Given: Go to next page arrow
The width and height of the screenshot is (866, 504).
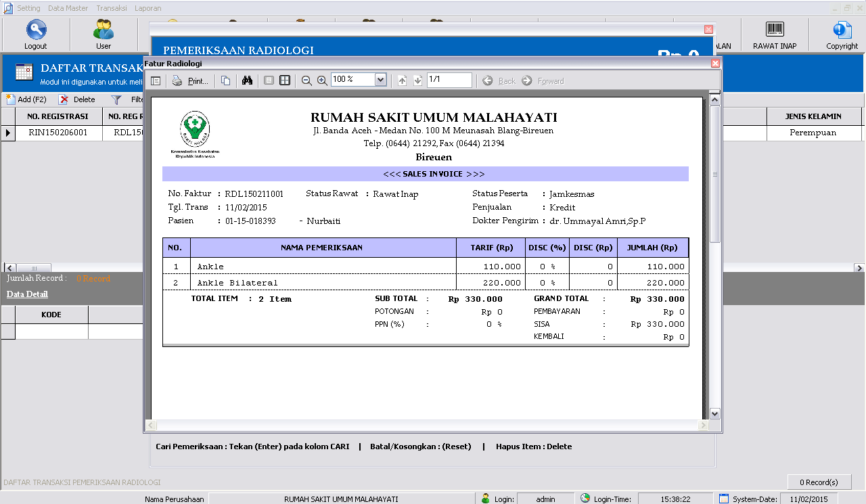Looking at the screenshot, I should click(417, 81).
